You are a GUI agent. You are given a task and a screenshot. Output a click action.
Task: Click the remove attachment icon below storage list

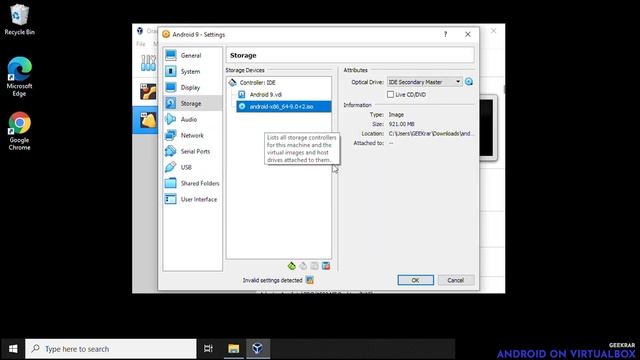tap(326, 266)
